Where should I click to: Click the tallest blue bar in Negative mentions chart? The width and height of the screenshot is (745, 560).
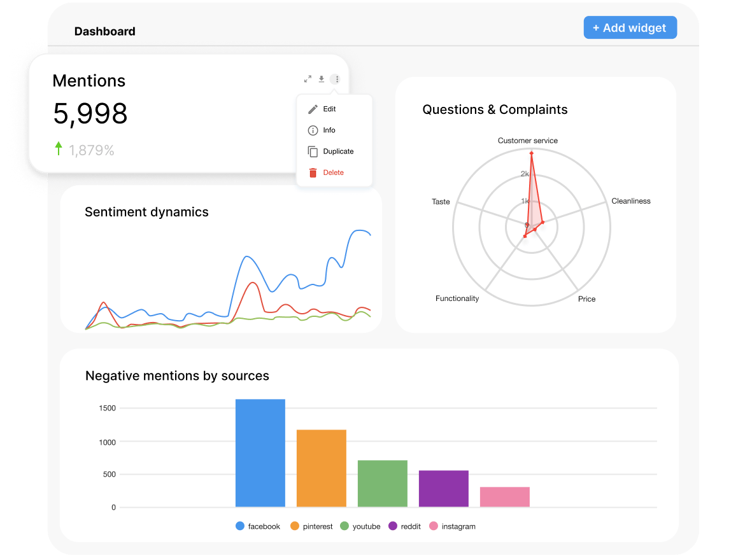(x=260, y=452)
